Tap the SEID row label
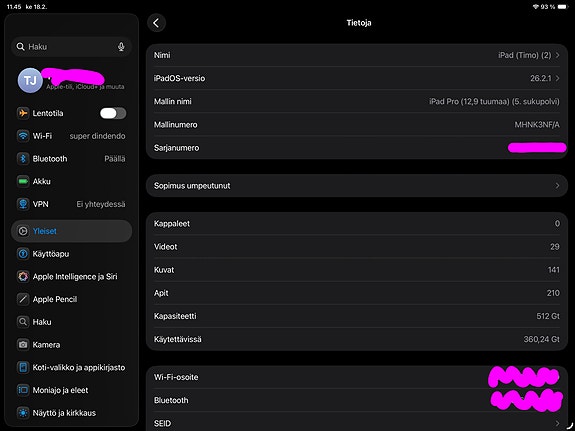This screenshot has width=575, height=431. pos(162,423)
